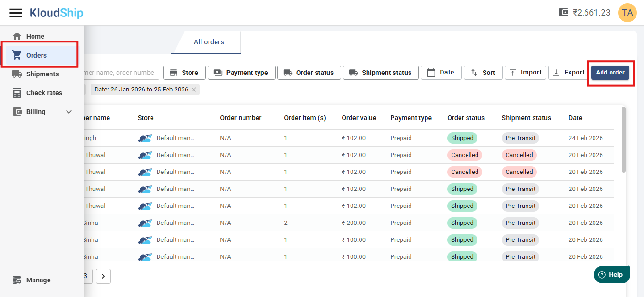Click the Home icon in sidebar
Image resolution: width=644 pixels, height=297 pixels.
click(17, 36)
